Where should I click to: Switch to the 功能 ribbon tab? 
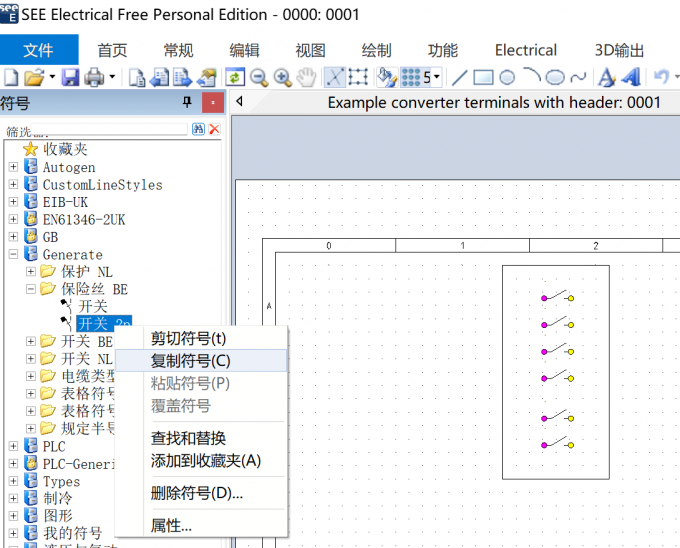point(443,50)
